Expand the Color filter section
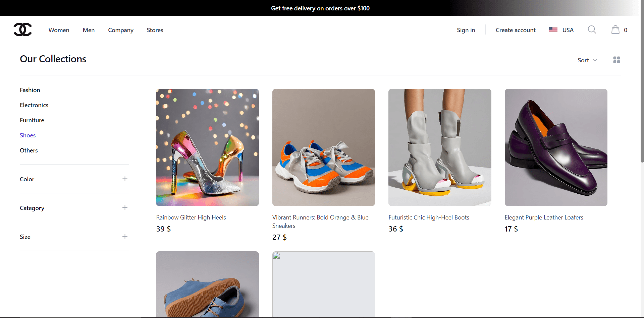Viewport: 644px width, 318px height. (x=124, y=179)
